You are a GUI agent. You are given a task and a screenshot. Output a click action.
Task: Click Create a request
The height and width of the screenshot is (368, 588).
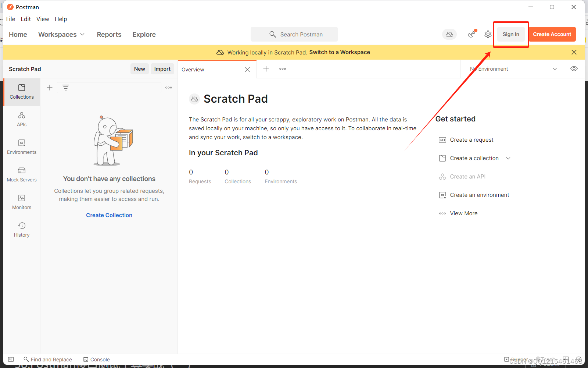(x=472, y=140)
